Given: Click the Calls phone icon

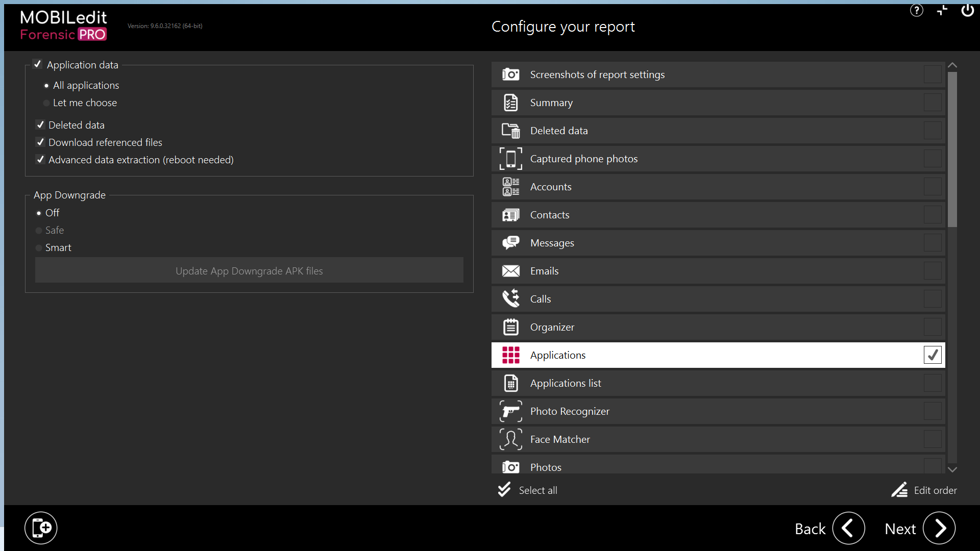Looking at the screenshot, I should [x=510, y=299].
